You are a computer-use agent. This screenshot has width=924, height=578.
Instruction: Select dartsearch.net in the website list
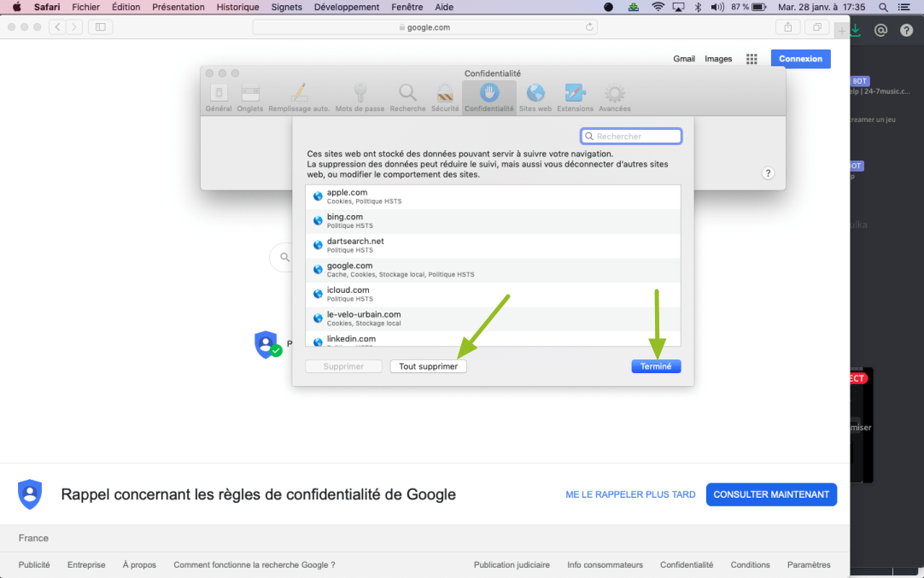click(x=494, y=245)
